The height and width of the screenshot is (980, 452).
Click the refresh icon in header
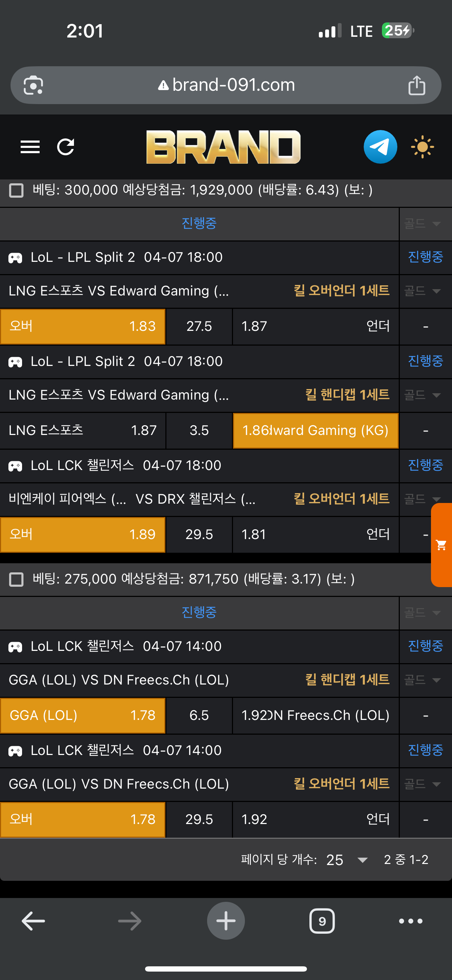pyautogui.click(x=66, y=147)
